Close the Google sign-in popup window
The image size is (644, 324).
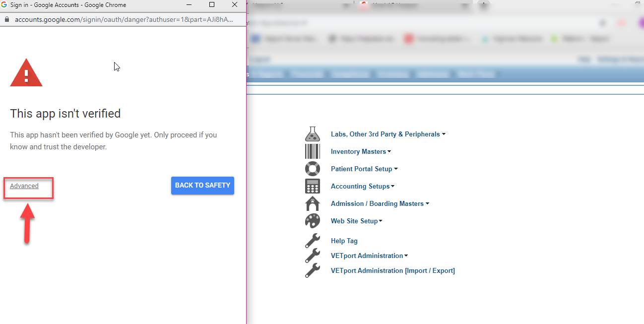click(235, 5)
